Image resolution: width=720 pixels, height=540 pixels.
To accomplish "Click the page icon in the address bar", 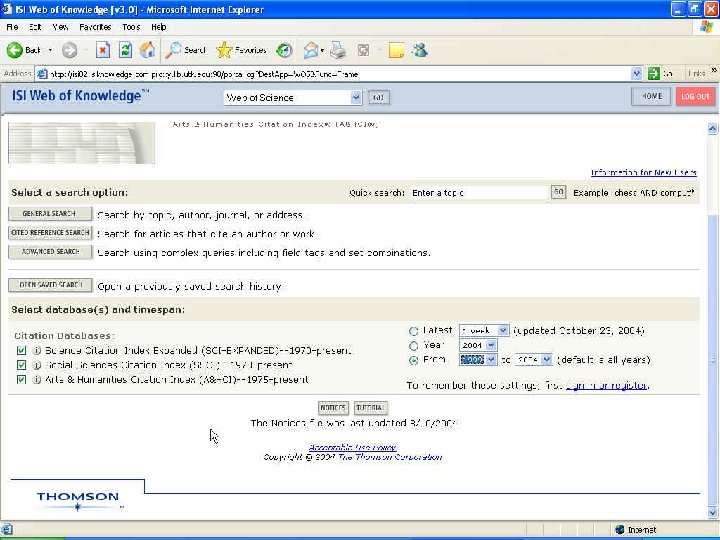I will (x=42, y=74).
